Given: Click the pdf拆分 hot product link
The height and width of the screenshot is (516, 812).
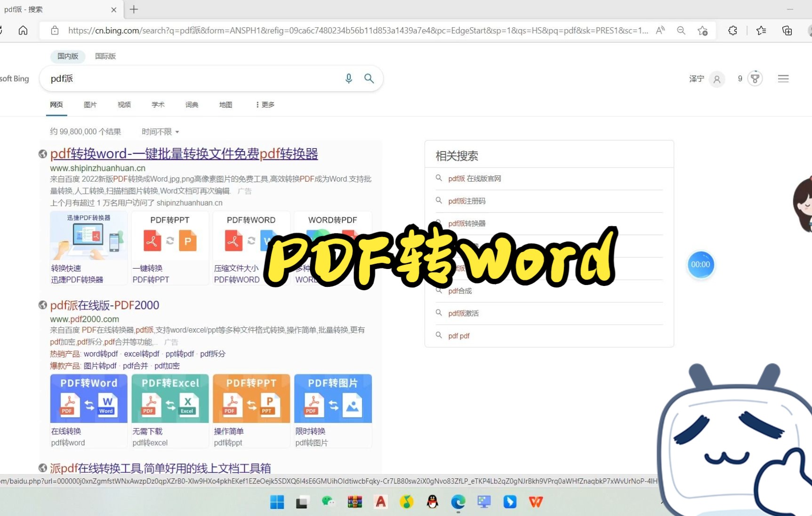Looking at the screenshot, I should pyautogui.click(x=213, y=354).
